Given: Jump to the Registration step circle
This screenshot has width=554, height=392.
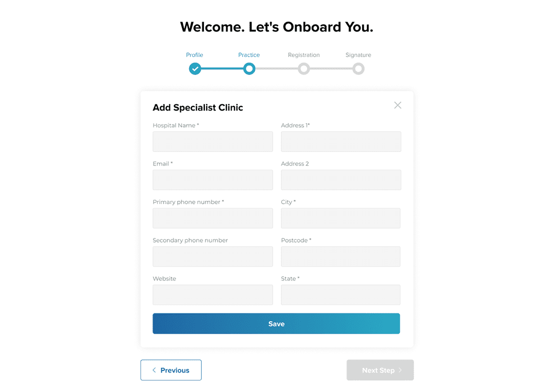Looking at the screenshot, I should 303,69.
